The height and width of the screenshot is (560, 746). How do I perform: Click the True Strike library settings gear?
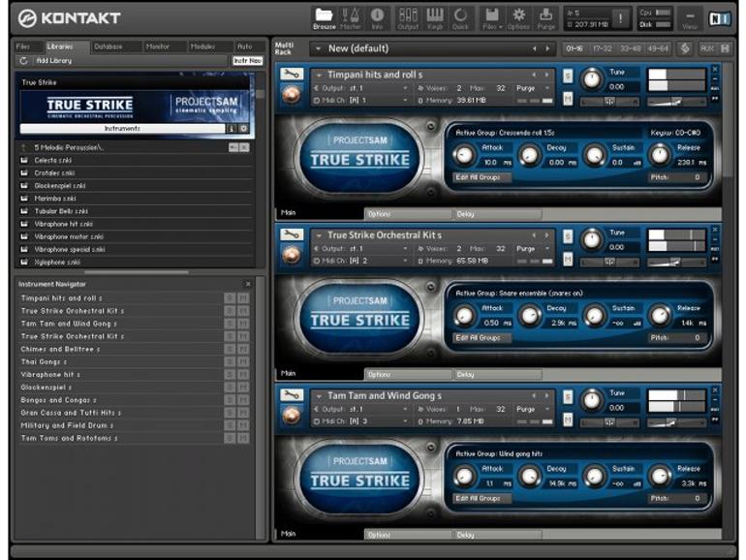coord(243,129)
